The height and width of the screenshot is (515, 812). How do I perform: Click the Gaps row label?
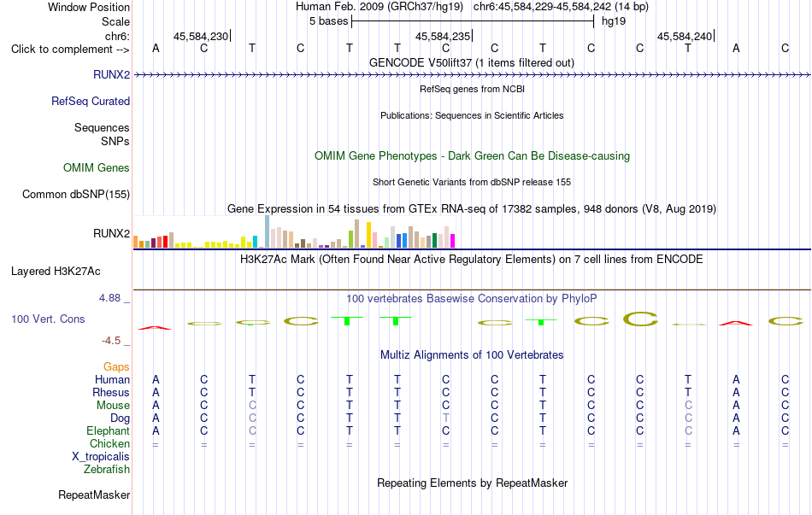pos(116,366)
